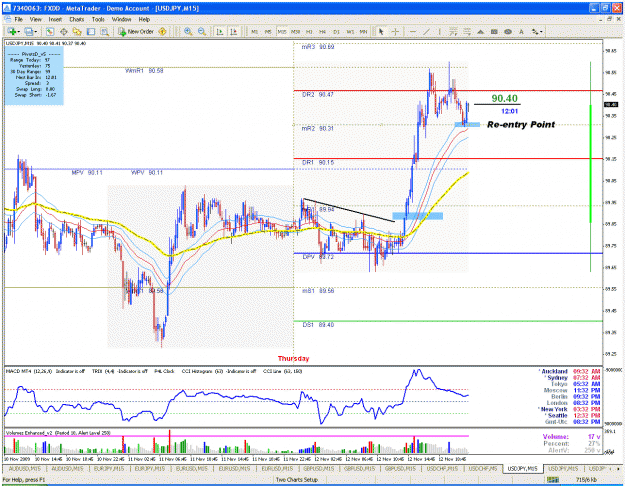Click the DR2 90.47 pivot label
Image resolution: width=625 pixels, height=486 pixels.
click(x=318, y=94)
